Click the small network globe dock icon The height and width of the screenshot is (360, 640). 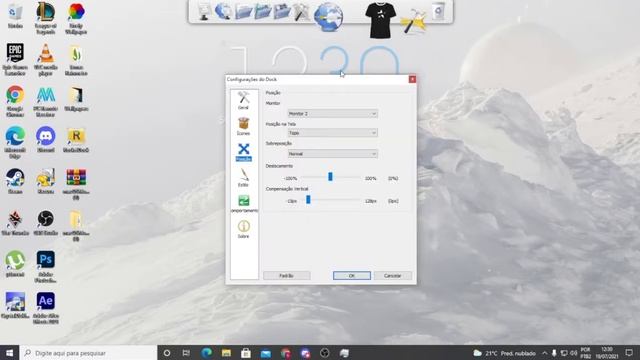point(223,11)
